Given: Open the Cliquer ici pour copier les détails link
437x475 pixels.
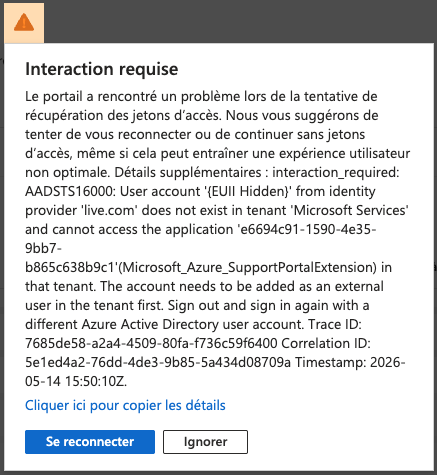Looking at the screenshot, I should pos(125,405).
